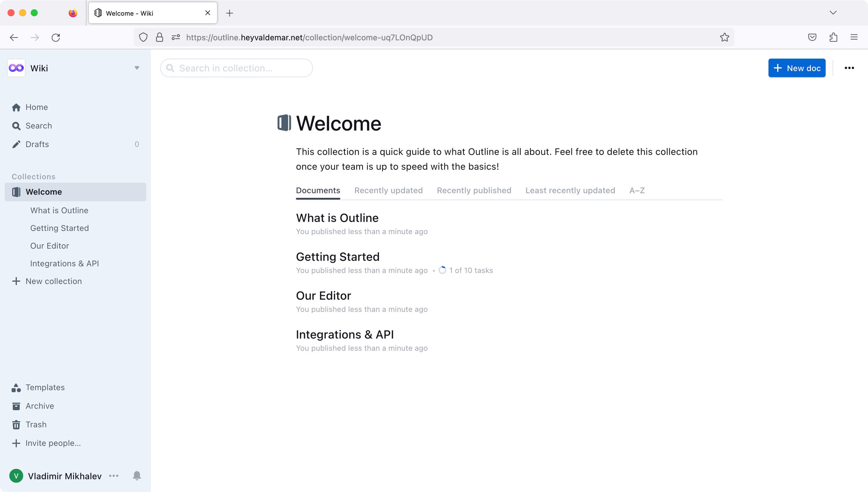Reload the page
Screen dimensions: 868x492
click(x=56, y=37)
